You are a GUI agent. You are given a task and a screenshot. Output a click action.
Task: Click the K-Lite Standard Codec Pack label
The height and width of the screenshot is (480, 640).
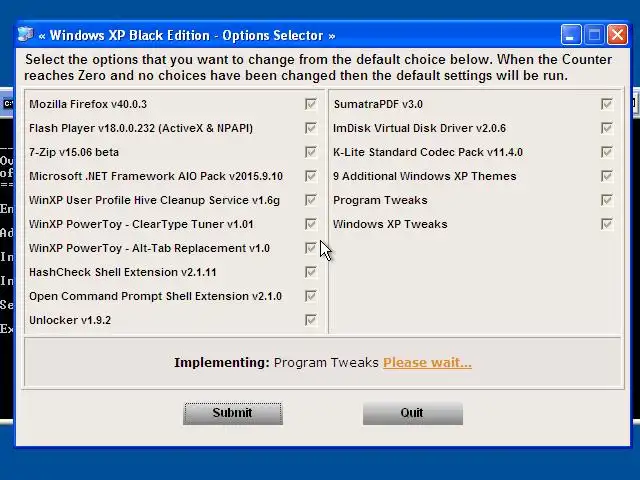click(x=428, y=152)
